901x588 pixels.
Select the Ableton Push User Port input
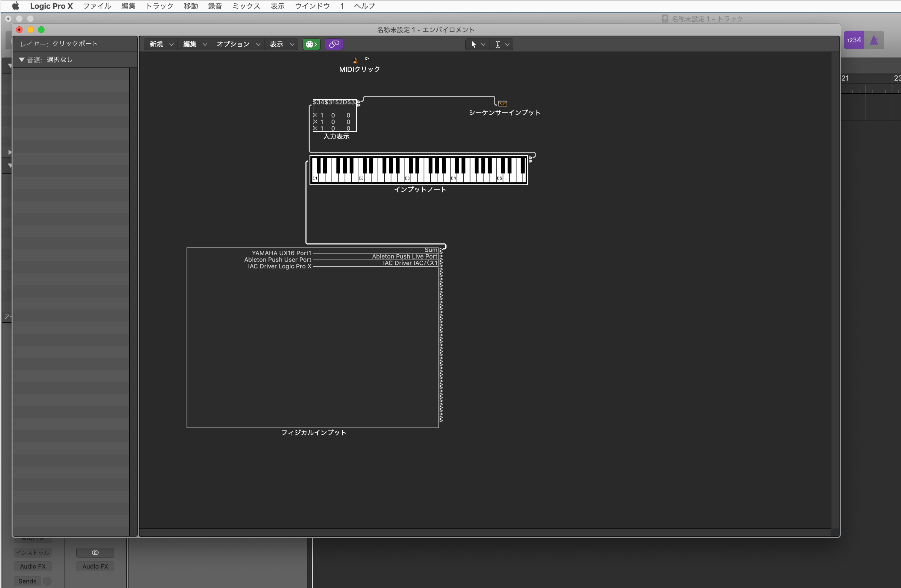click(278, 260)
